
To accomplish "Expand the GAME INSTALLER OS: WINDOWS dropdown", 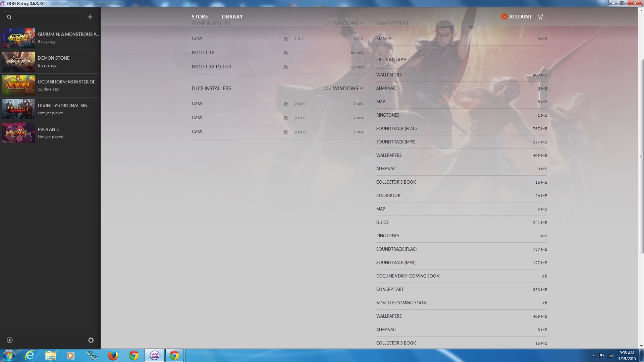I will (x=344, y=23).
